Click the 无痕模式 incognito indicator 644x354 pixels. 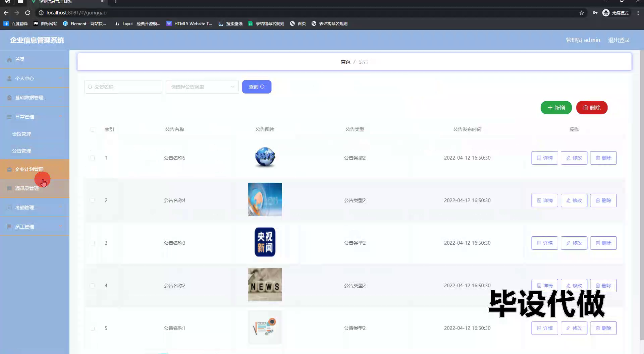[615, 13]
